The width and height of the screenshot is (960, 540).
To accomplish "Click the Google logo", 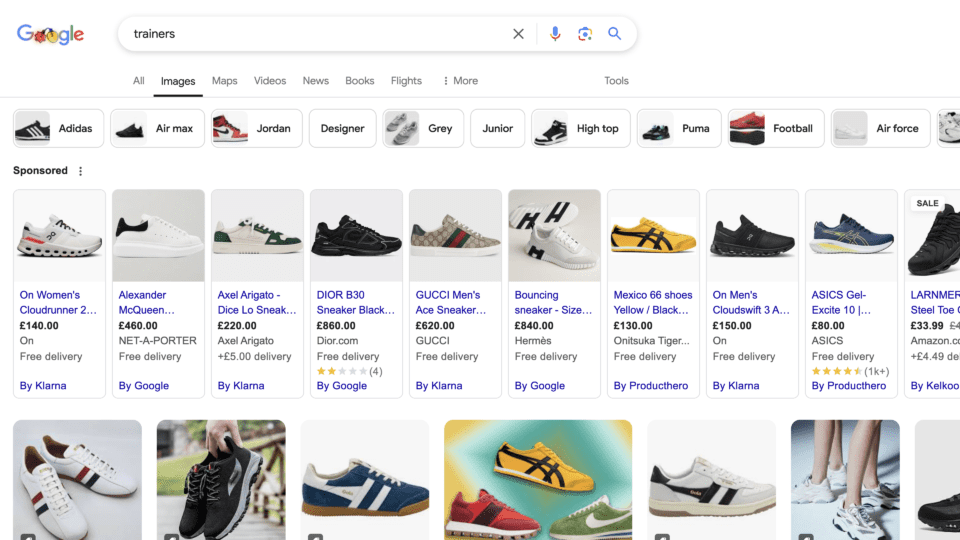I will pos(50,34).
